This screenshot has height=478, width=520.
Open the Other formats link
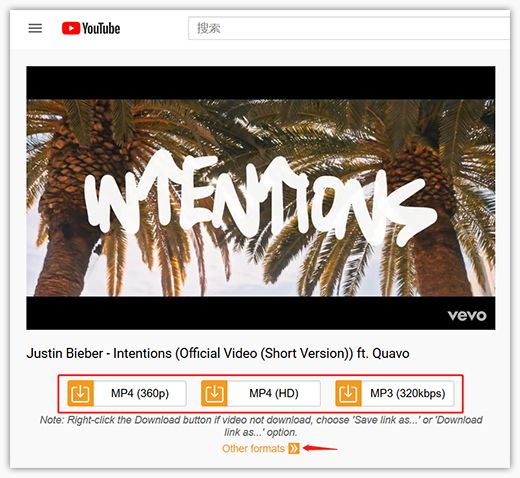(253, 449)
